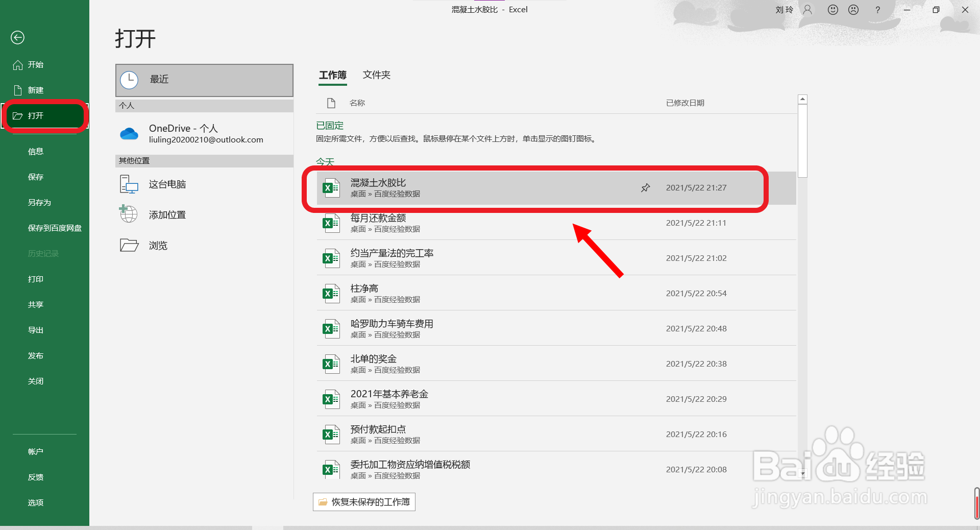Click the 恢复未保存的工作簿 button
This screenshot has height=530, width=980.
[363, 502]
